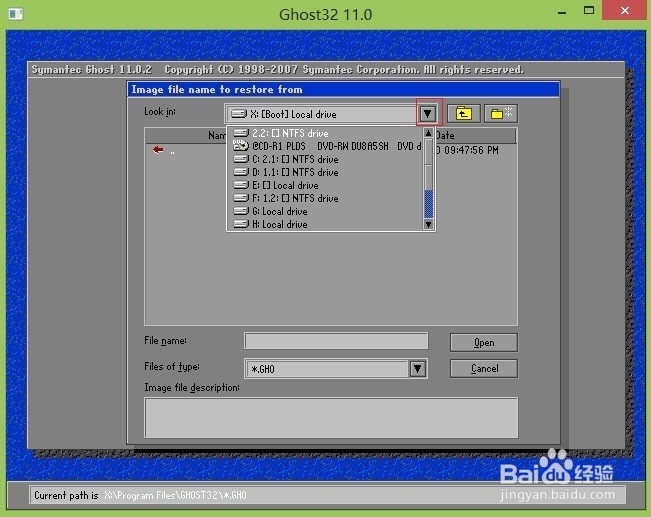Pick F: 1.2: [] NTFS drive
Image resolution: width=651 pixels, height=517 pixels.
click(325, 198)
